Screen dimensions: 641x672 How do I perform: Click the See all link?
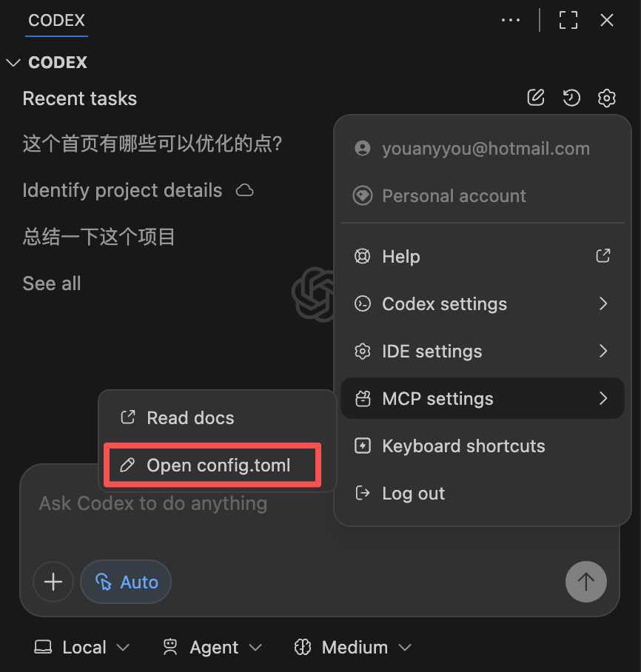[52, 283]
